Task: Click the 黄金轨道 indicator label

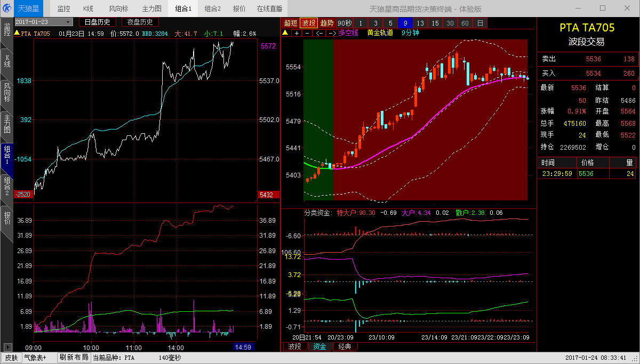Action: 380,33
